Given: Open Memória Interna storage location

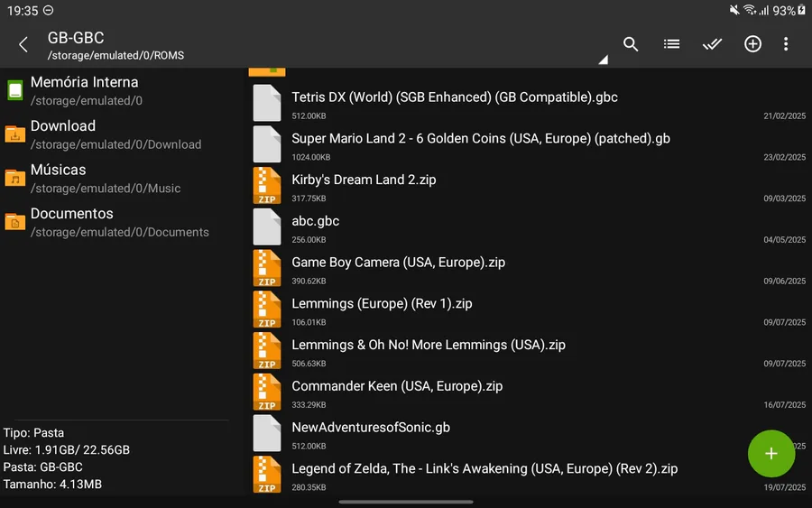Looking at the screenshot, I should point(85,90).
